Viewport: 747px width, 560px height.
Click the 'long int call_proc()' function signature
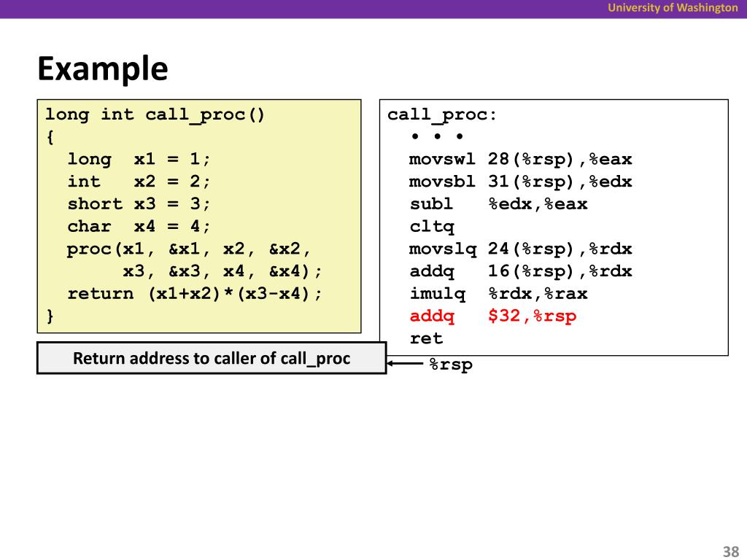(x=155, y=114)
